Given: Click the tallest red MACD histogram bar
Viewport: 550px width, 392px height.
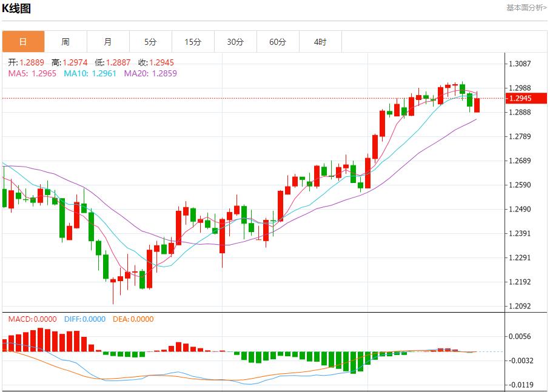Looking at the screenshot, I should tap(41, 340).
